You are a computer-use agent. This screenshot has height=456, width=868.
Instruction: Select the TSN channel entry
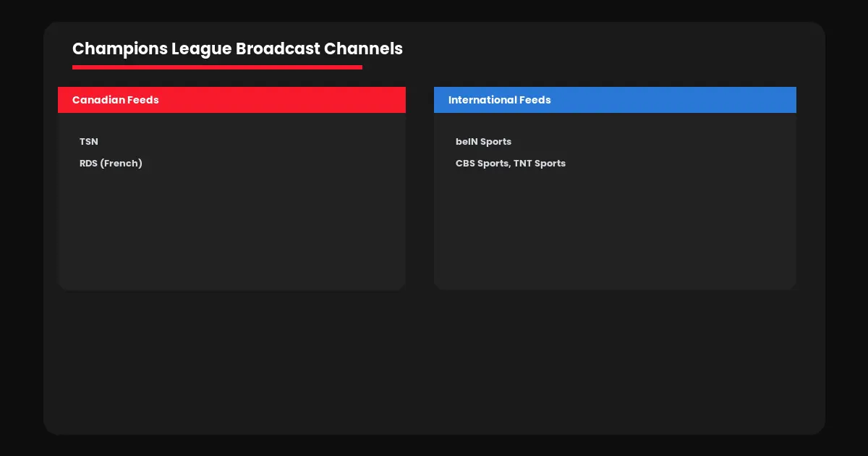point(89,142)
